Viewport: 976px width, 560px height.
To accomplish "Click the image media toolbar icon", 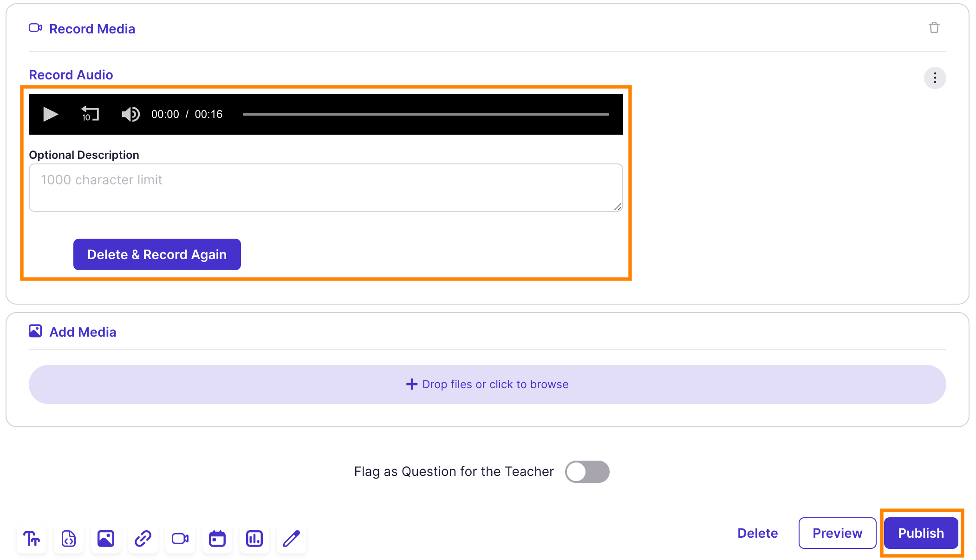I will point(106,539).
